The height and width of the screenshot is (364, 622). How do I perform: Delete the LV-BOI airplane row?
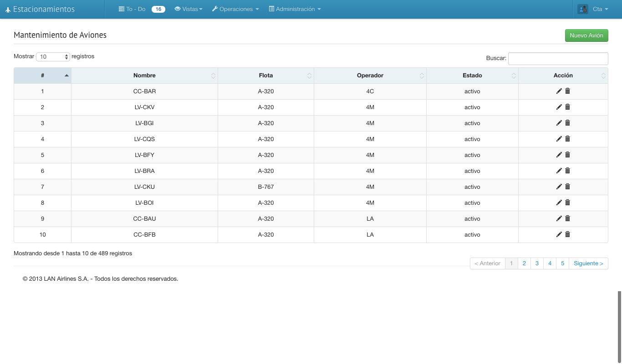[567, 202]
